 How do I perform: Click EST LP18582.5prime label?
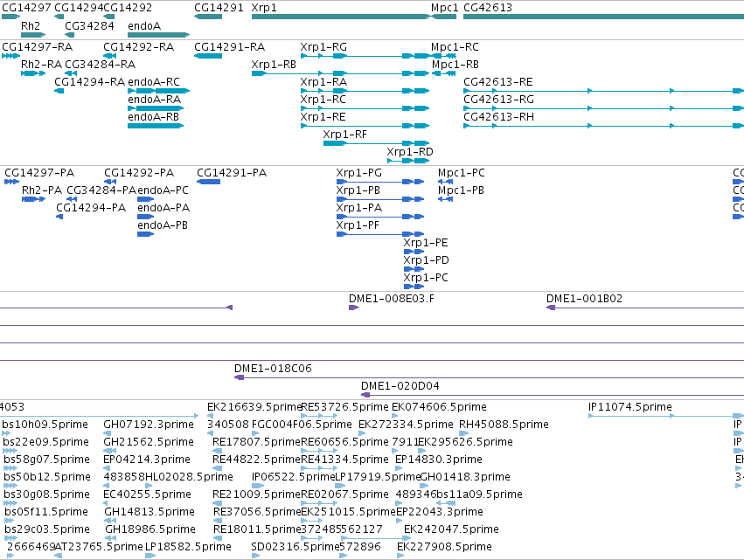click(x=188, y=547)
